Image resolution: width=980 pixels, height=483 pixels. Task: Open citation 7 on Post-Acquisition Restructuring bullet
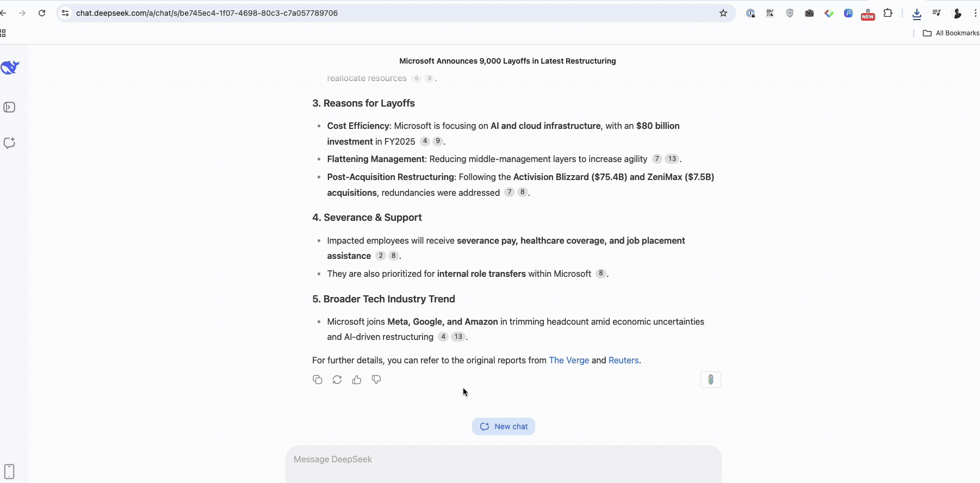pyautogui.click(x=510, y=192)
